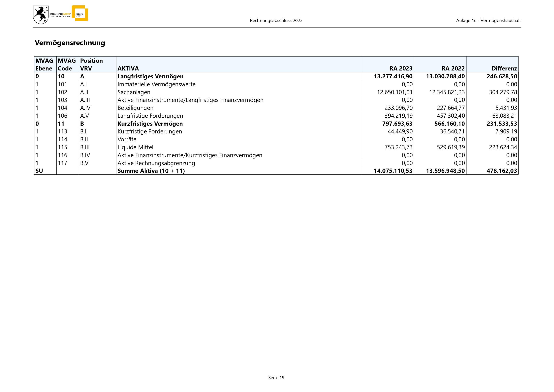This screenshot has width=554, height=392.
Task: Click the Position VRV cell B.IV
Action: coord(85,155)
